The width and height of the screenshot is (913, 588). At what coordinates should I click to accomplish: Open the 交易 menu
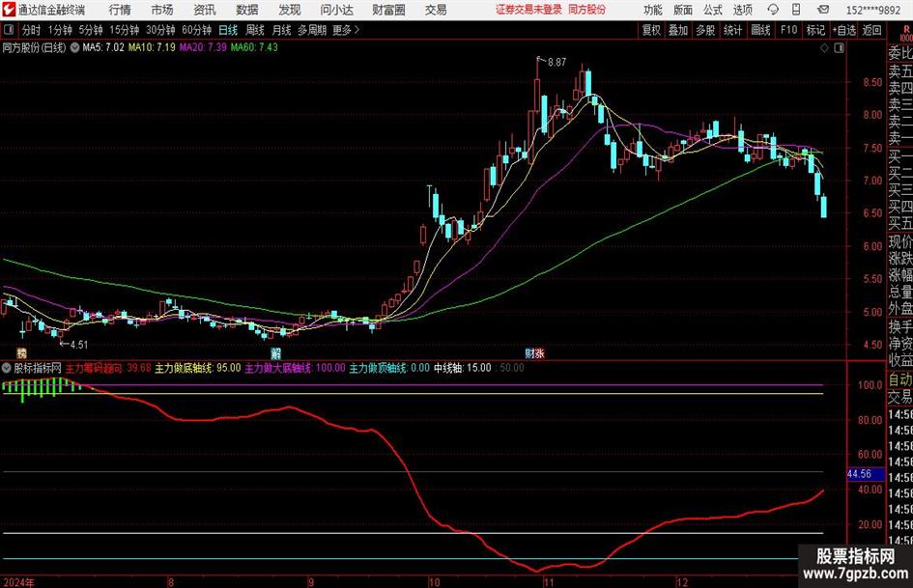[436, 10]
